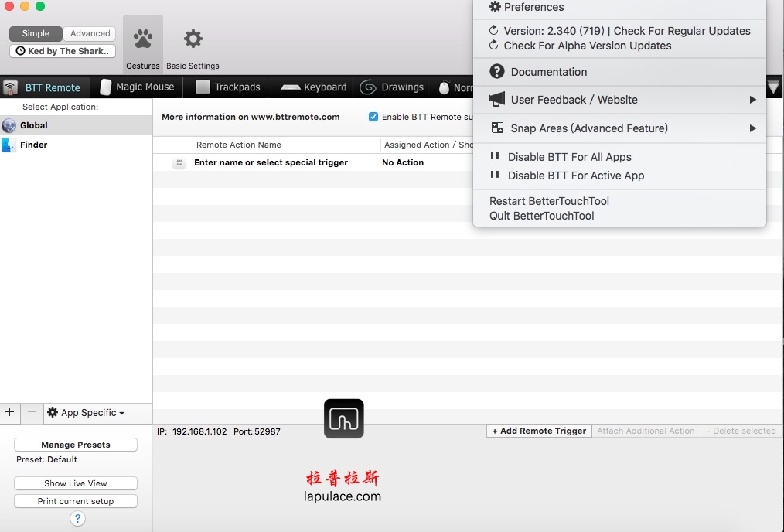
Task: Click the Global globe icon
Action: click(x=9, y=125)
